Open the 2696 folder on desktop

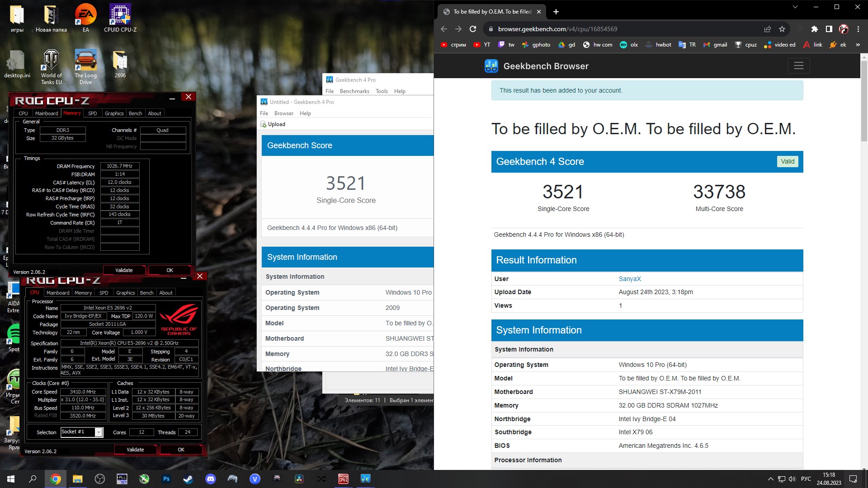tap(120, 64)
